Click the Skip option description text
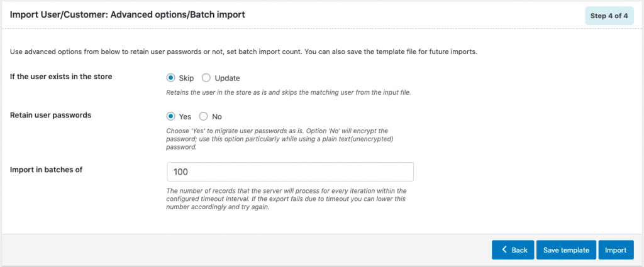The image size is (644, 267). [x=289, y=92]
